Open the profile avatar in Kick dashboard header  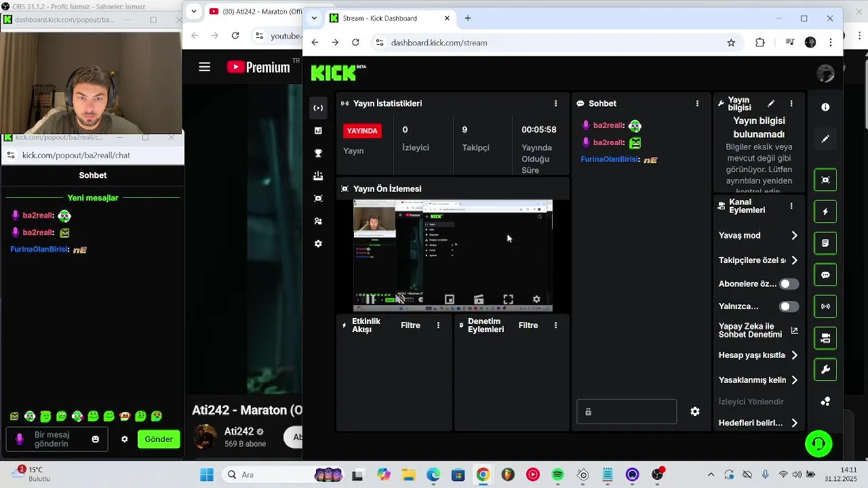(825, 73)
